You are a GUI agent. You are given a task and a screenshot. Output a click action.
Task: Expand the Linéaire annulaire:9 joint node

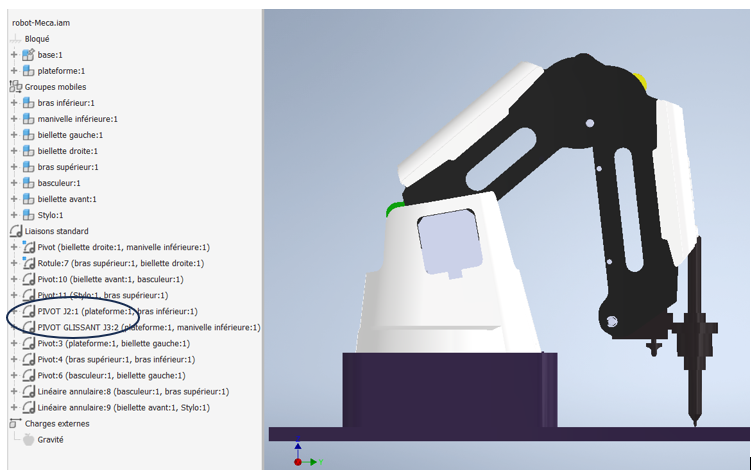point(14,408)
